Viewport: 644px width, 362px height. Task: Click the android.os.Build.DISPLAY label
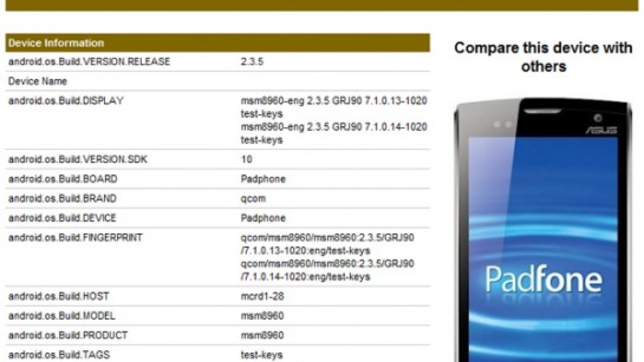click(x=66, y=101)
